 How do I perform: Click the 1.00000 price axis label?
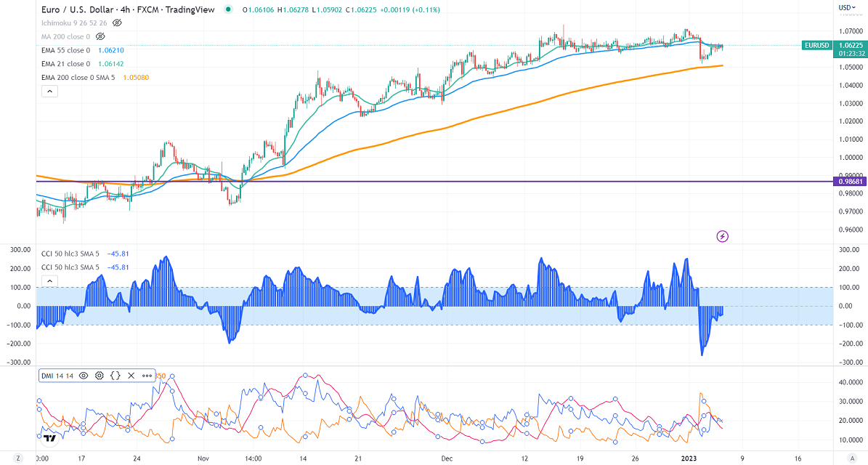[851, 157]
